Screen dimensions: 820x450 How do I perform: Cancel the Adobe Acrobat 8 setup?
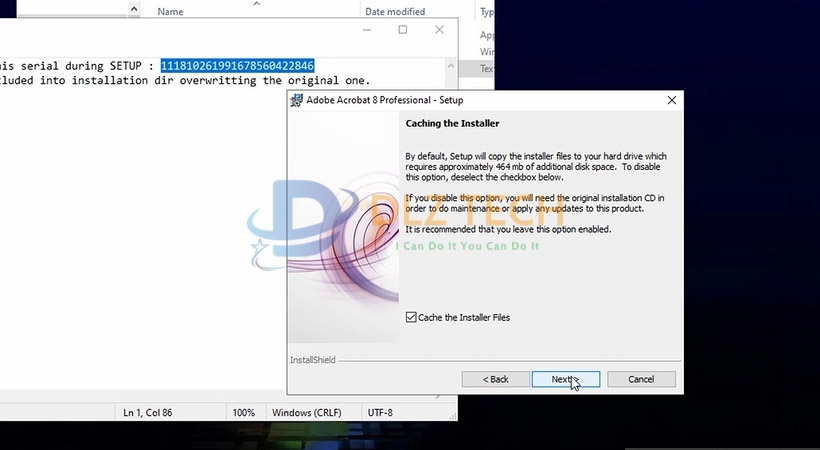point(641,379)
